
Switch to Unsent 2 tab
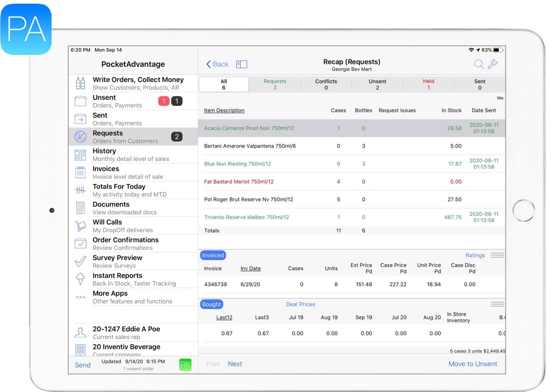pos(377,84)
